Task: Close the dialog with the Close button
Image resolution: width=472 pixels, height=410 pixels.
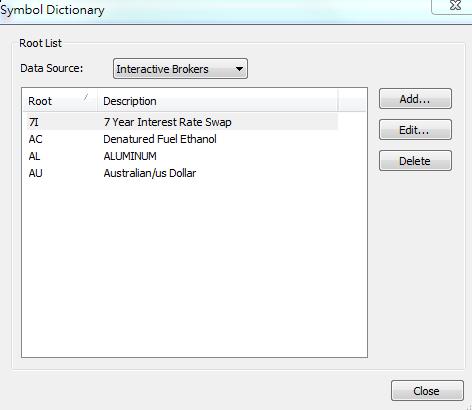Action: 427,391
